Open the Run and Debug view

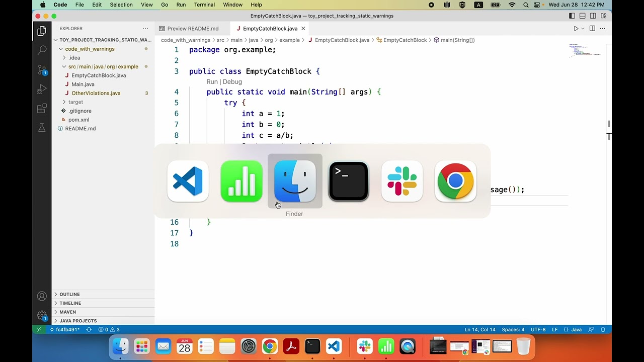(x=42, y=89)
